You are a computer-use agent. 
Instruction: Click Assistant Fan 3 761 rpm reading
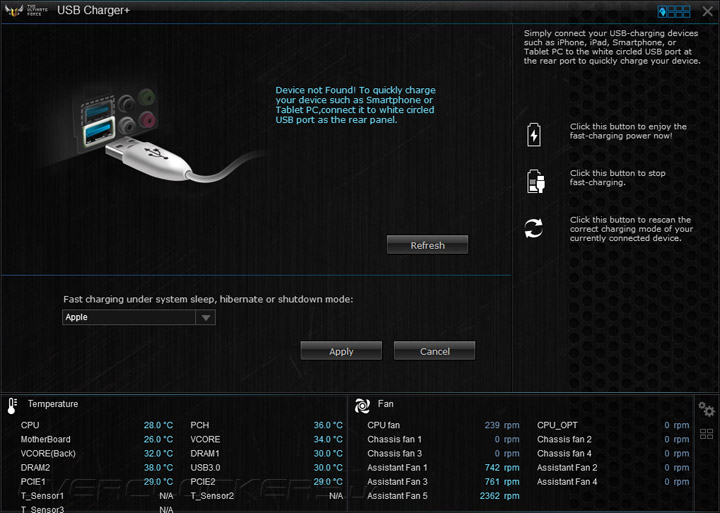[x=502, y=482]
